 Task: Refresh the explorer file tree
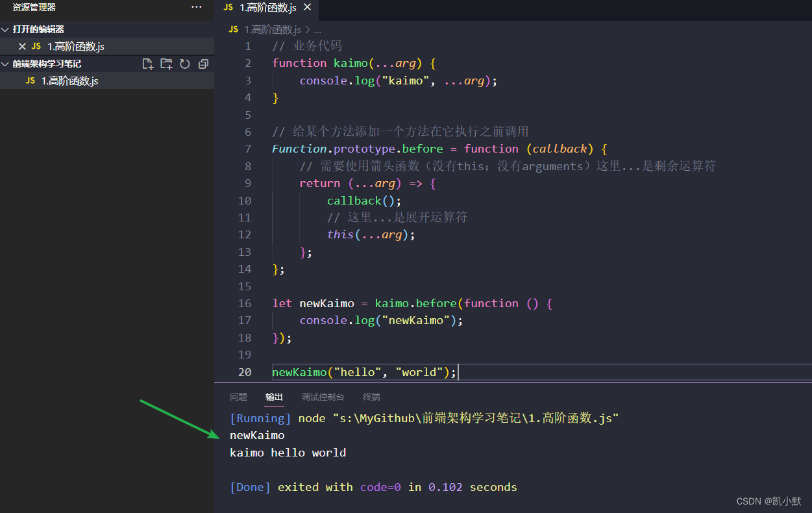click(x=185, y=64)
